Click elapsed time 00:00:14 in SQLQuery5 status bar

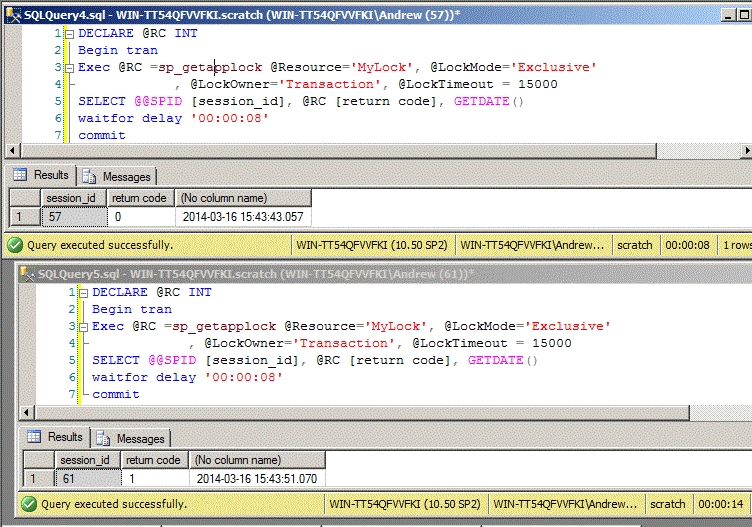pos(720,504)
